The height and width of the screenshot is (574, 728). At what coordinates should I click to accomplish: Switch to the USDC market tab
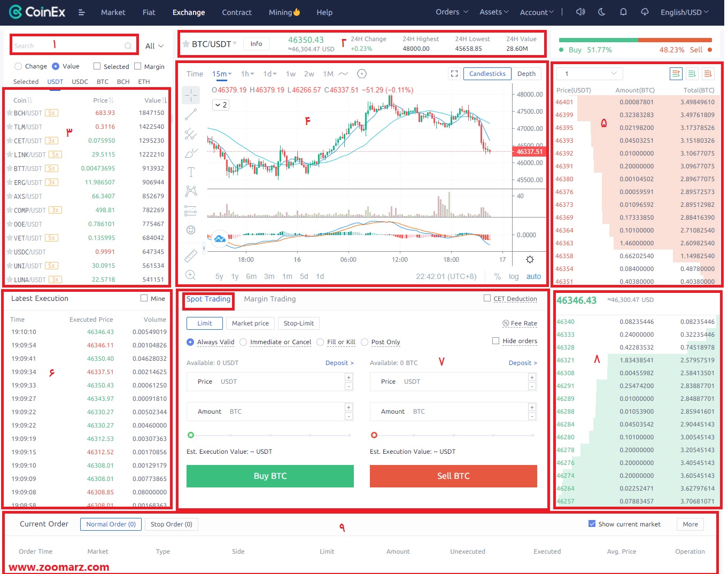pos(80,82)
